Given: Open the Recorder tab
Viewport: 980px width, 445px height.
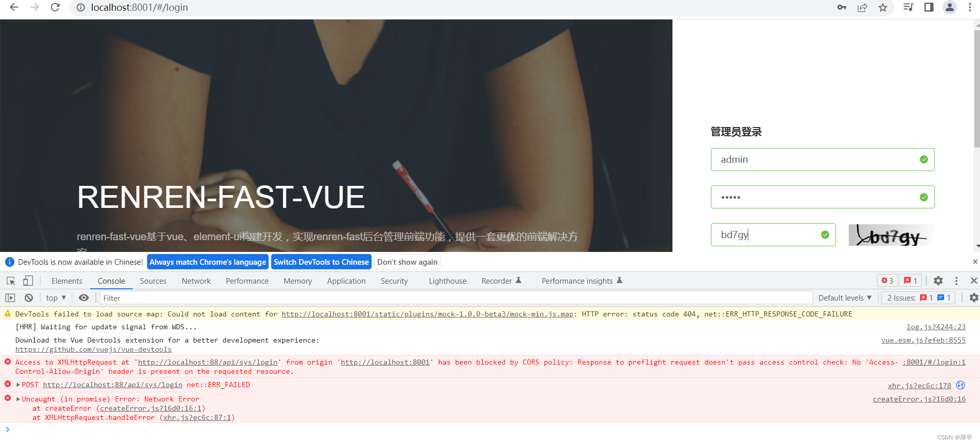Looking at the screenshot, I should point(501,281).
